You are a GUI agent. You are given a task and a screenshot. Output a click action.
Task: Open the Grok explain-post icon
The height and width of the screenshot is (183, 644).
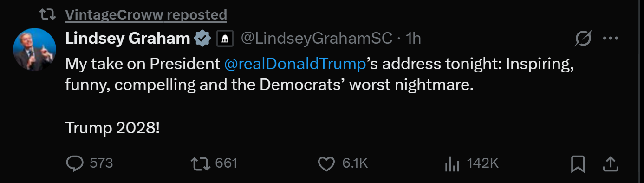(584, 39)
